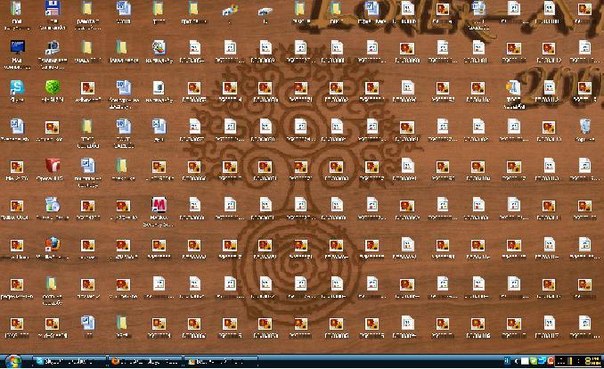
Task: Select the red cube application icon
Action: pyautogui.click(x=52, y=165)
